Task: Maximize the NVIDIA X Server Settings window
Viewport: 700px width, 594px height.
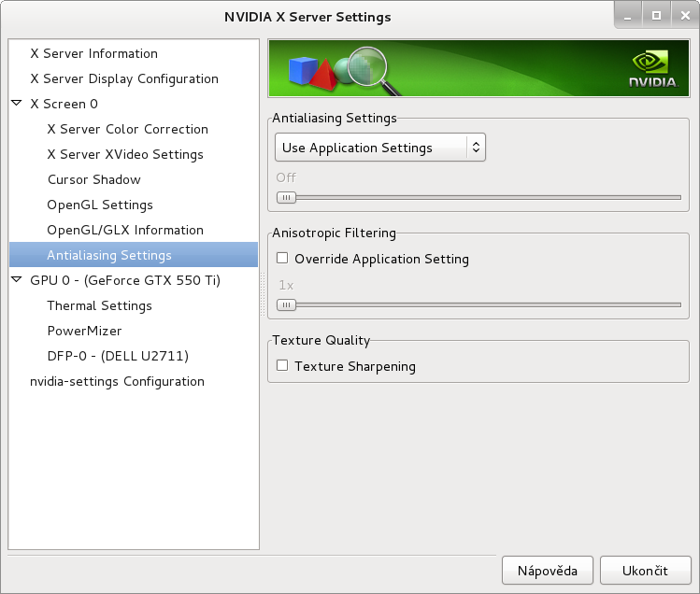Action: (656, 16)
